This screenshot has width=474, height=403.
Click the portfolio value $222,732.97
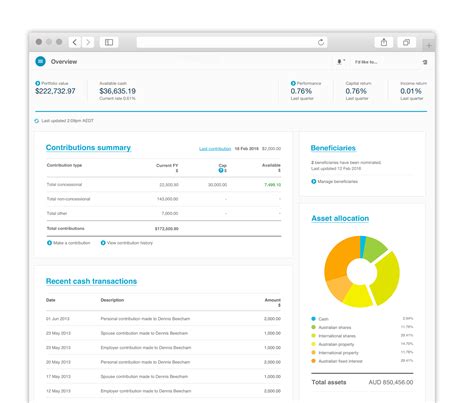pos(55,91)
